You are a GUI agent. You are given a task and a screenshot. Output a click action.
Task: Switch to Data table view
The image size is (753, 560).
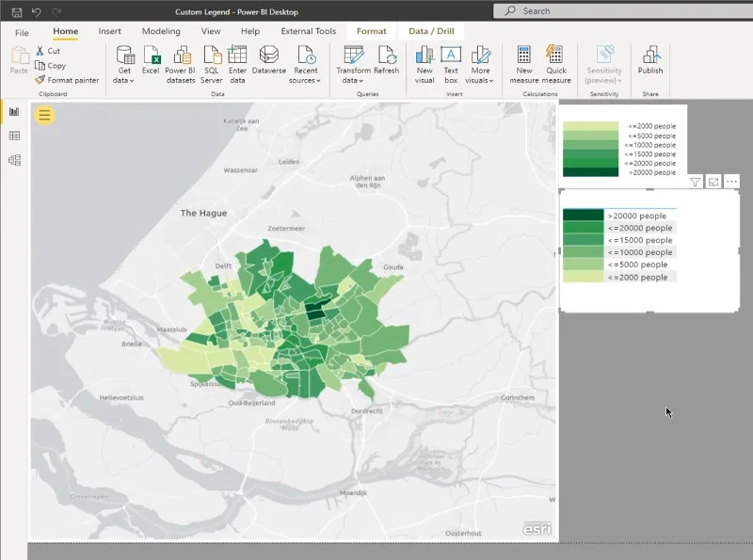14,136
